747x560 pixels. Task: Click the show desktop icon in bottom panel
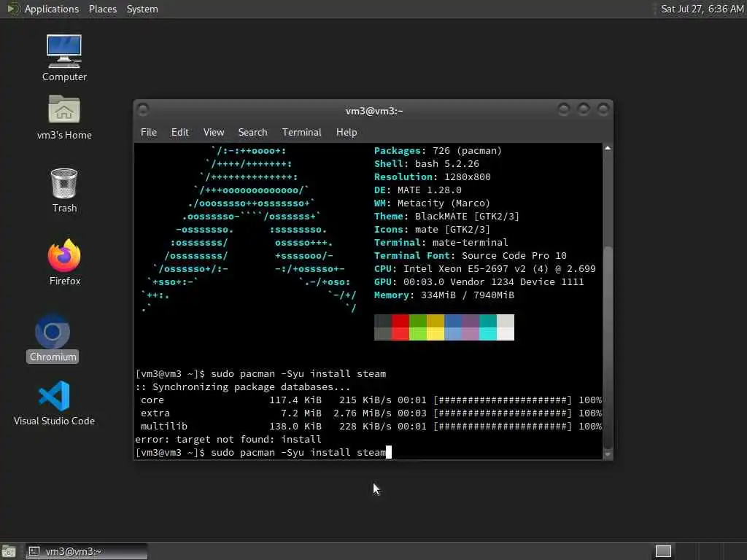9,551
